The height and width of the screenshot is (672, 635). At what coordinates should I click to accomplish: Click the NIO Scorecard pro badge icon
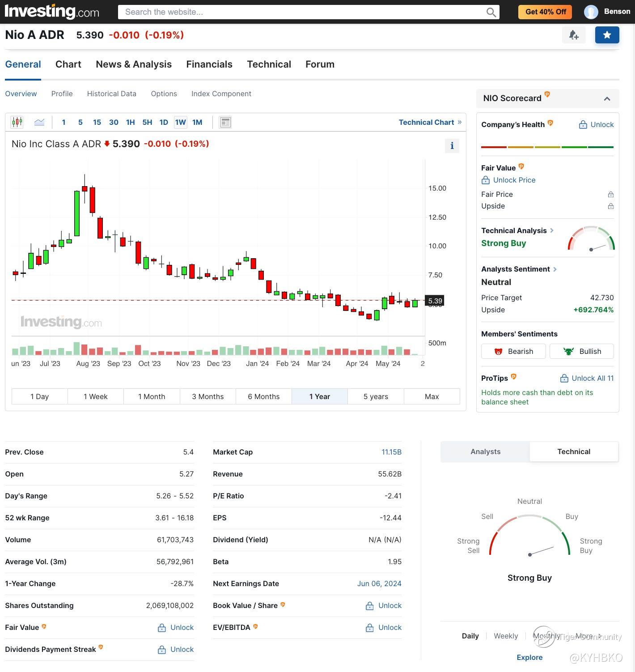click(547, 94)
